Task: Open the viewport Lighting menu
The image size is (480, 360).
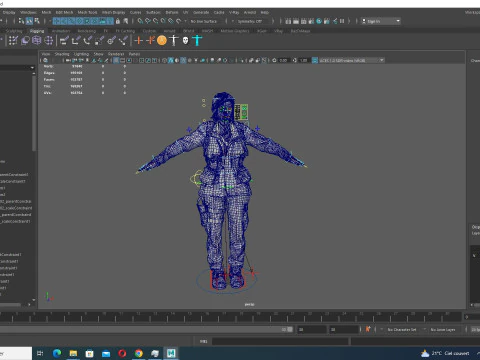Action: pos(81,54)
